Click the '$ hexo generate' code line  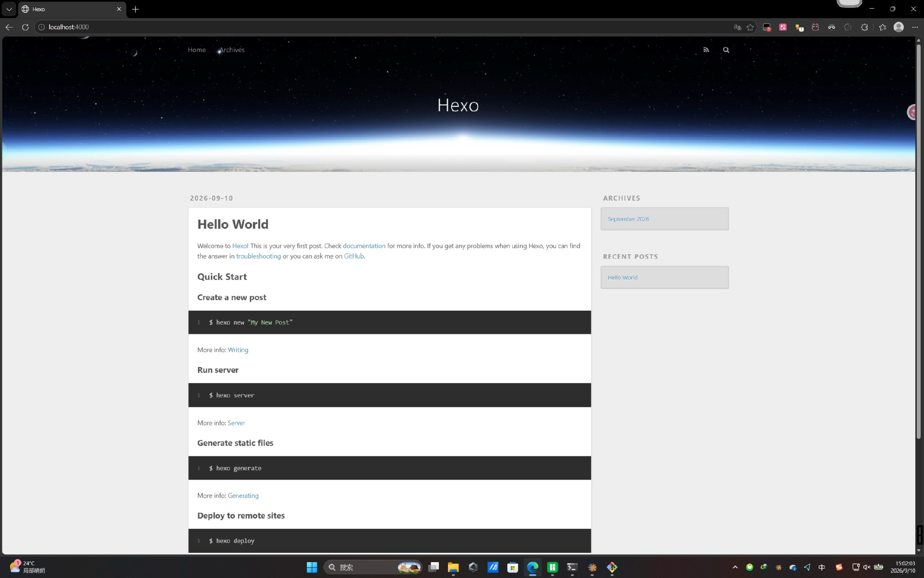(x=235, y=468)
